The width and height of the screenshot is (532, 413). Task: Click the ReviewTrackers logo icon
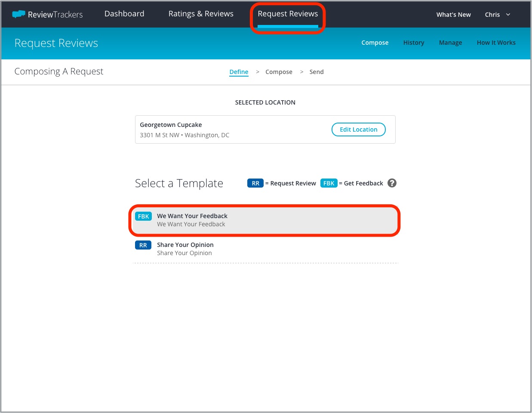[18, 14]
